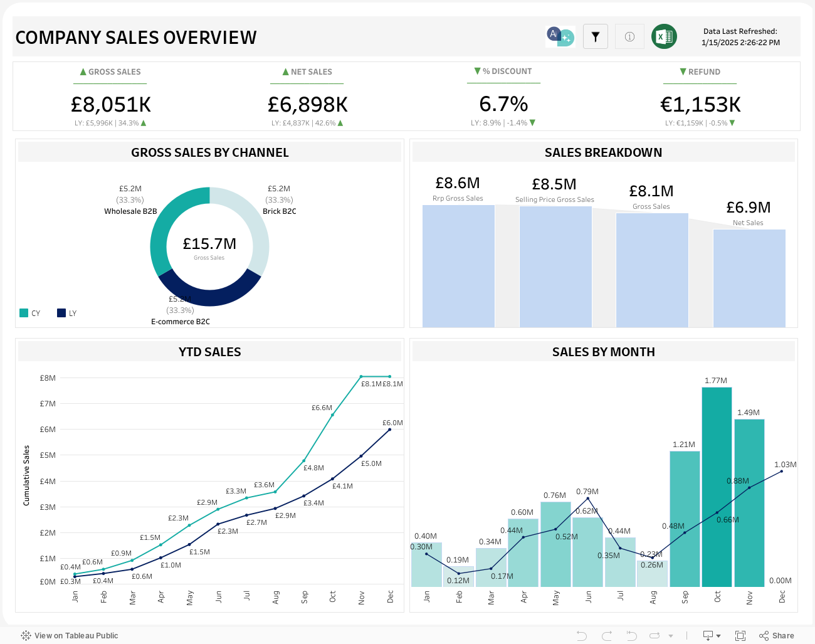The width and height of the screenshot is (815, 644).
Task: Click the £6.6M CY October data point
Action: (x=332, y=415)
